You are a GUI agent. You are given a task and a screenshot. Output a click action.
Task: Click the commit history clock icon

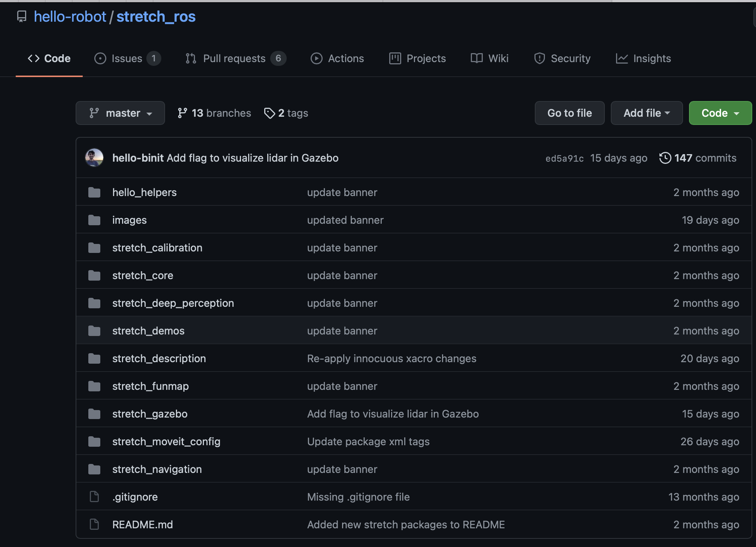point(665,158)
